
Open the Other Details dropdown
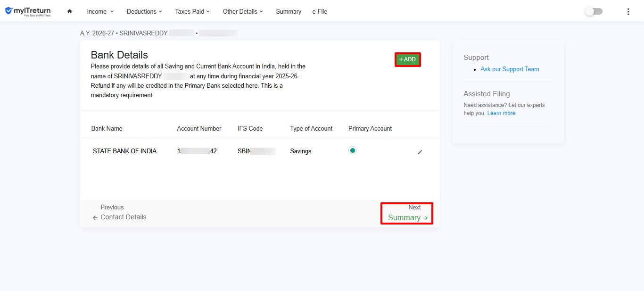pos(243,11)
